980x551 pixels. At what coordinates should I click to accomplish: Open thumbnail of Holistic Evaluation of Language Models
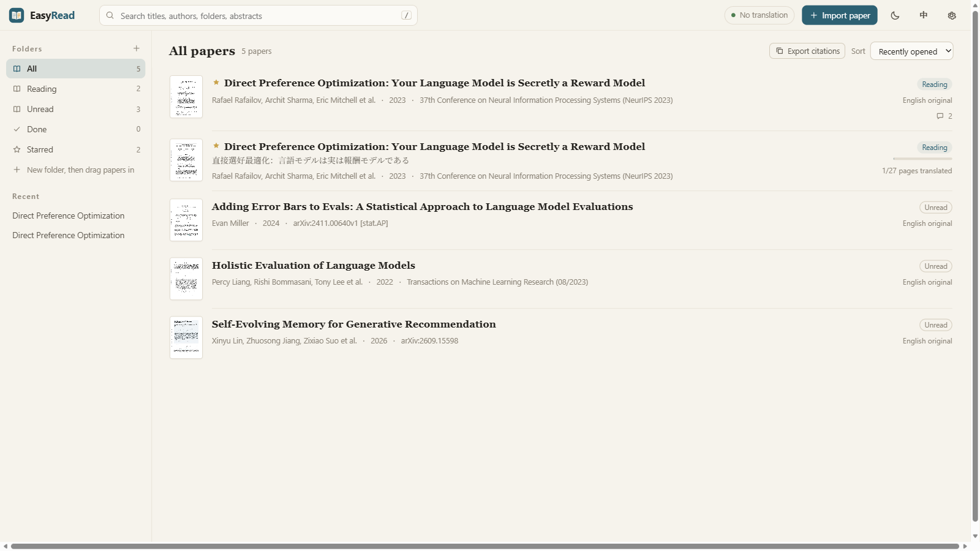(186, 279)
